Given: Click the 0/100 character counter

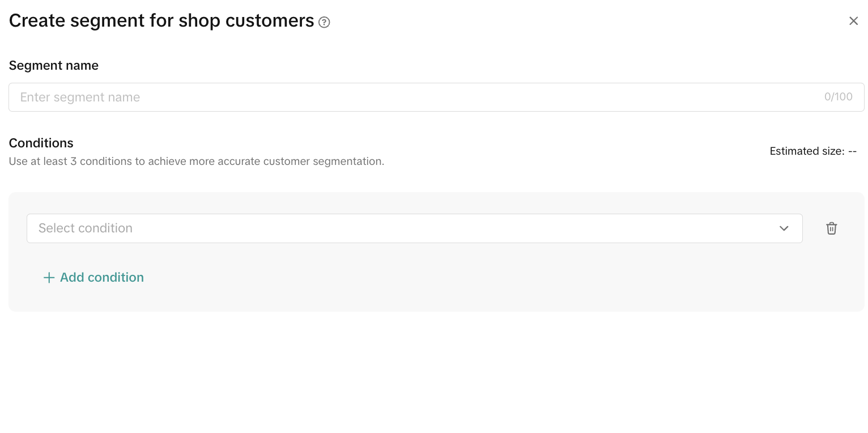Looking at the screenshot, I should [x=838, y=97].
